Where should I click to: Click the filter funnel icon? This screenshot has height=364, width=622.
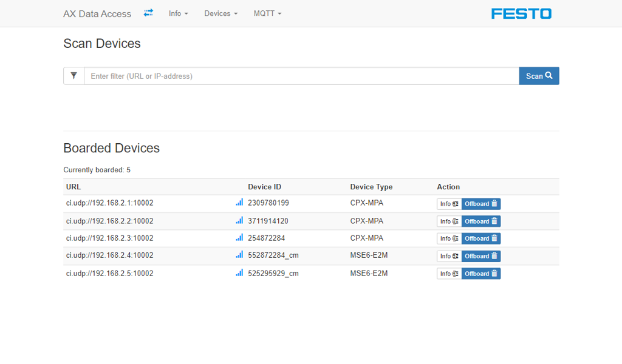pyautogui.click(x=73, y=76)
